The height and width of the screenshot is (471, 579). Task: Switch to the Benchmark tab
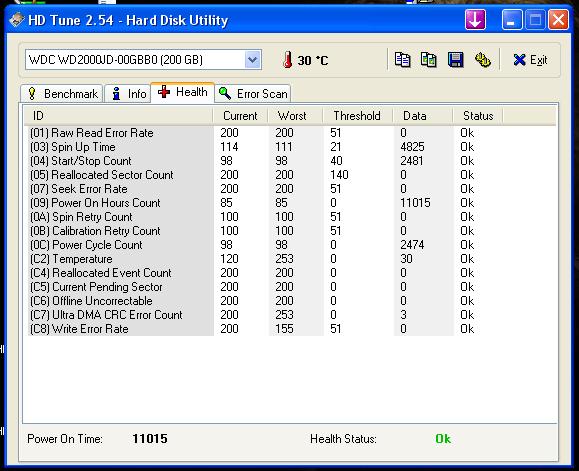pos(62,94)
